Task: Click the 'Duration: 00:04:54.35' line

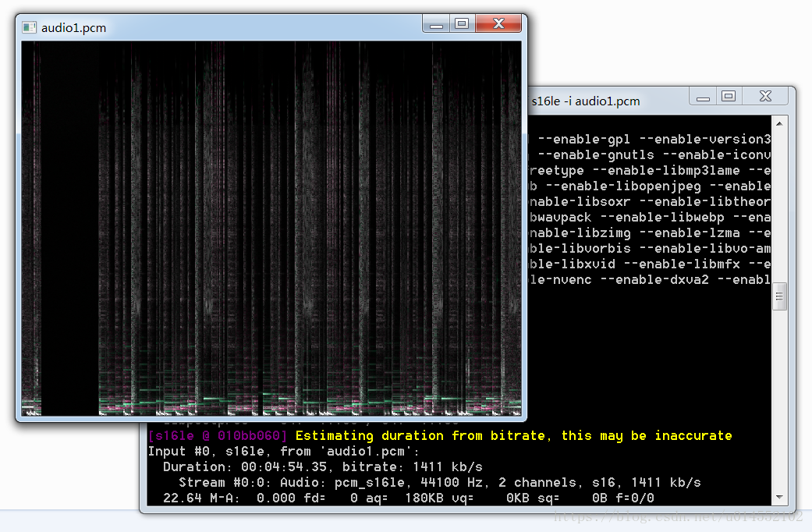Action: tap(323, 466)
